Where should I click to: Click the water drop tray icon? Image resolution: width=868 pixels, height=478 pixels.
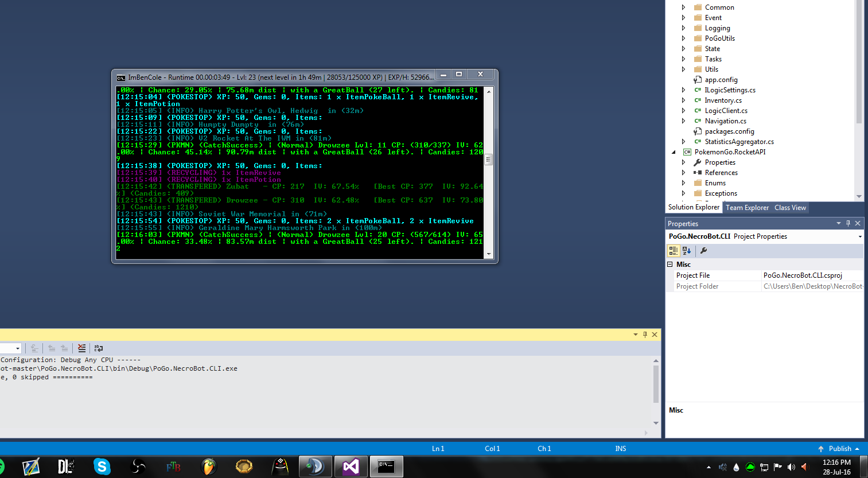(736, 467)
